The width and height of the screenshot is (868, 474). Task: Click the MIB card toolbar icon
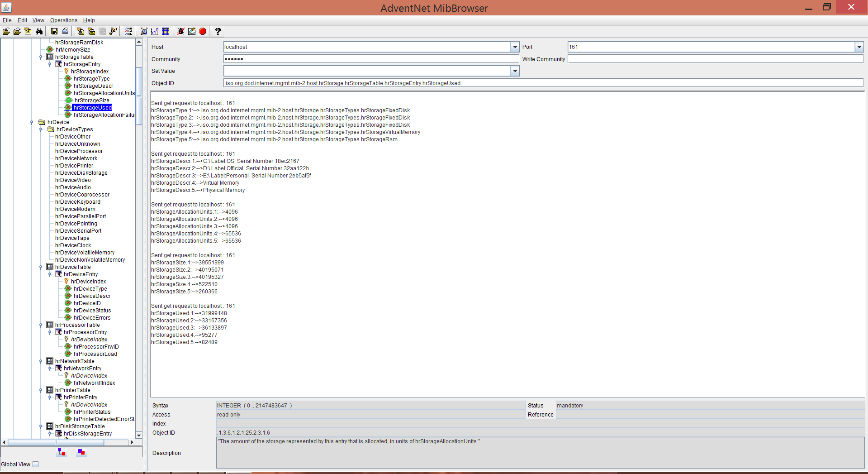28,31
